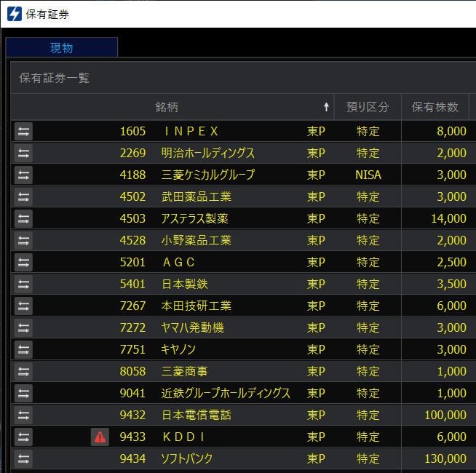The image size is (476, 473).
Task: Click 特定 account type in ソフトバンク row
Action: [x=368, y=459]
